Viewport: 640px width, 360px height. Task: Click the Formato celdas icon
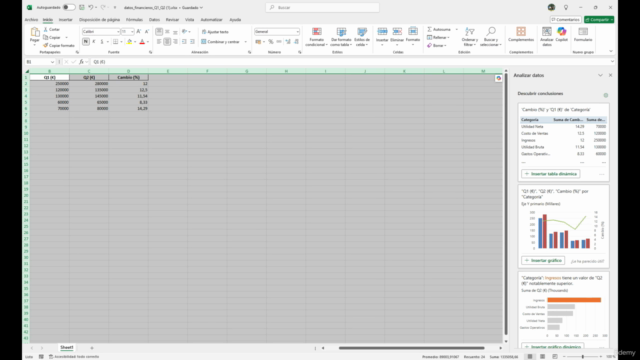point(413,31)
